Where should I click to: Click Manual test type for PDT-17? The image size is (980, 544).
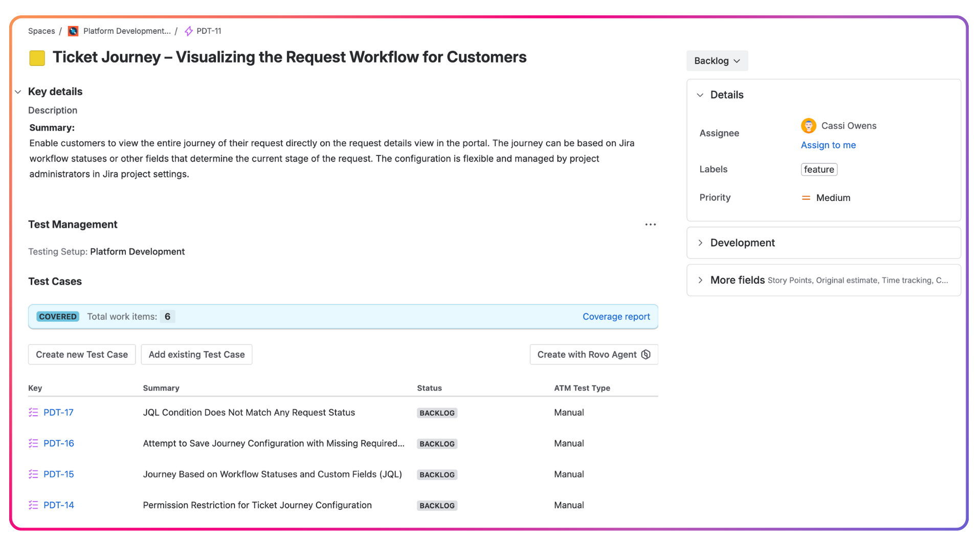point(569,413)
